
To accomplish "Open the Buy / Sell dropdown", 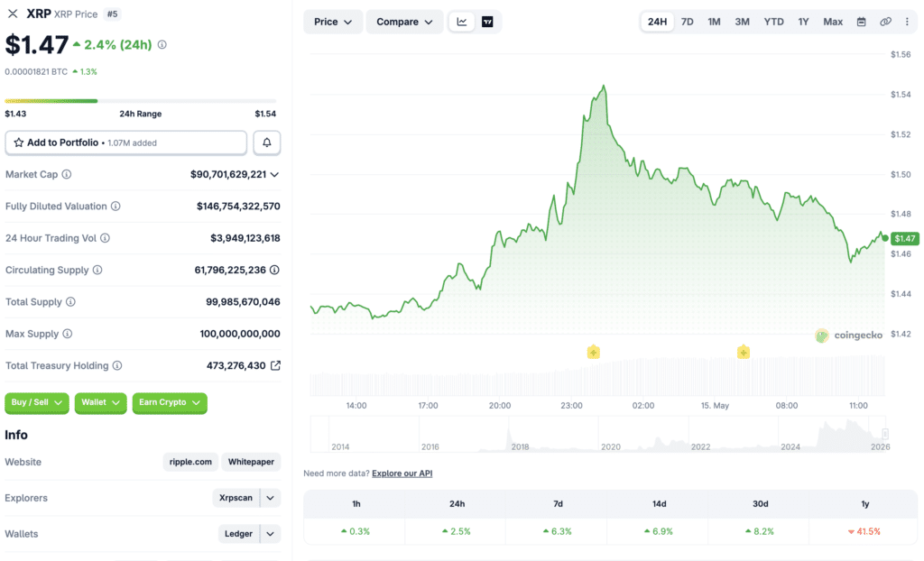I will (36, 402).
